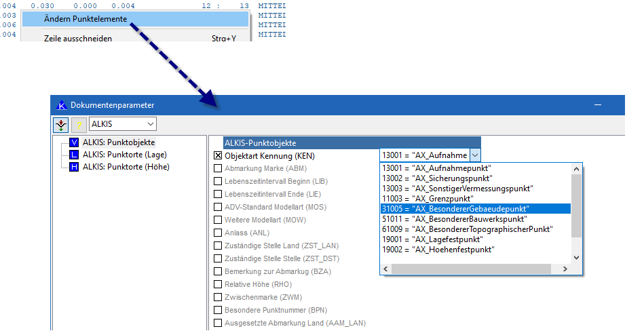Select Zeile ausschneiden menu entry
Viewport: 644px width, 331px height.
click(x=78, y=38)
